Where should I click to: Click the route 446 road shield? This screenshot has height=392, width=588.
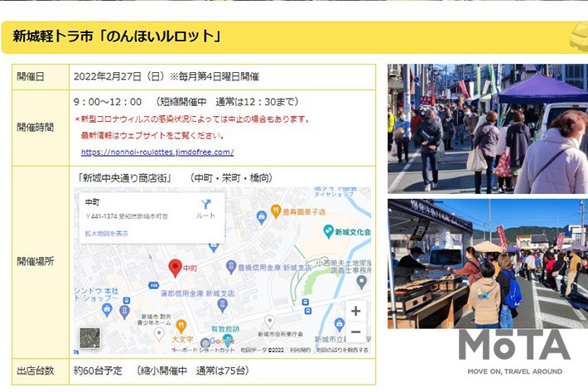coord(154,285)
